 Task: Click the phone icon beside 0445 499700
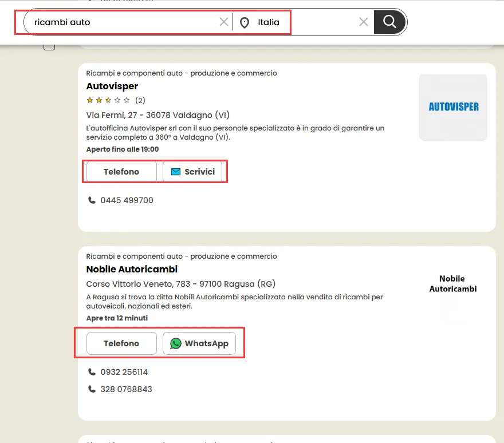92,200
